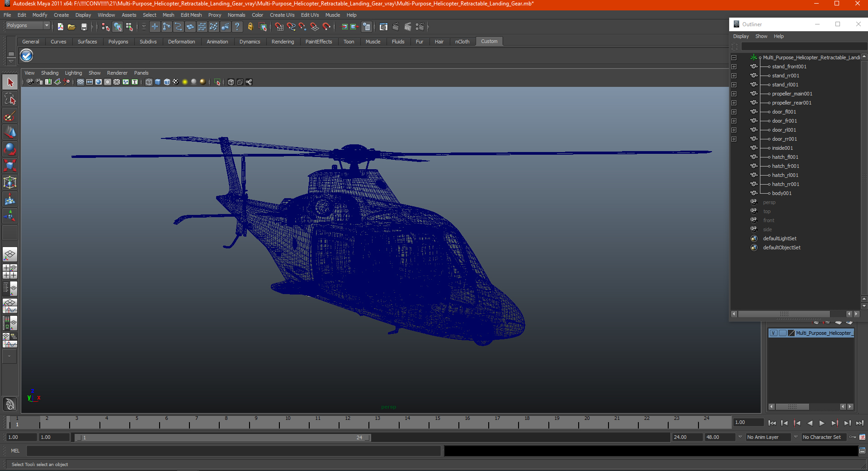Screen dimensions: 868x471
Task: Toggle the lock selection padlock icon
Action: tap(250, 27)
